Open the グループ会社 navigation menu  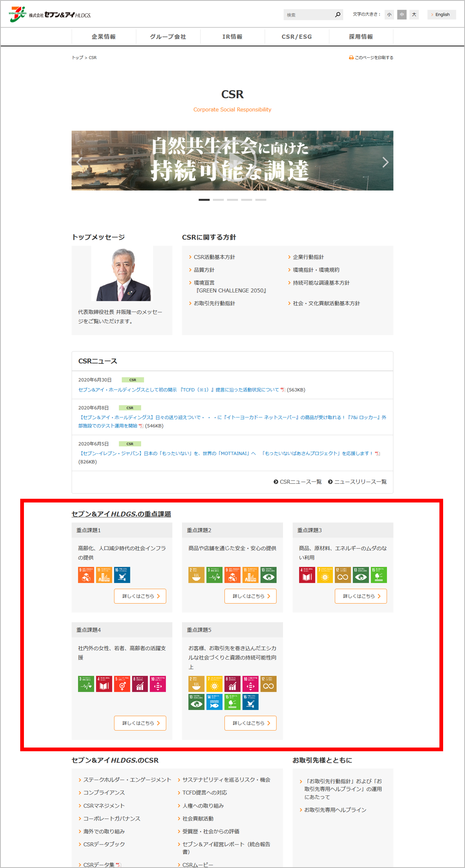coord(168,37)
